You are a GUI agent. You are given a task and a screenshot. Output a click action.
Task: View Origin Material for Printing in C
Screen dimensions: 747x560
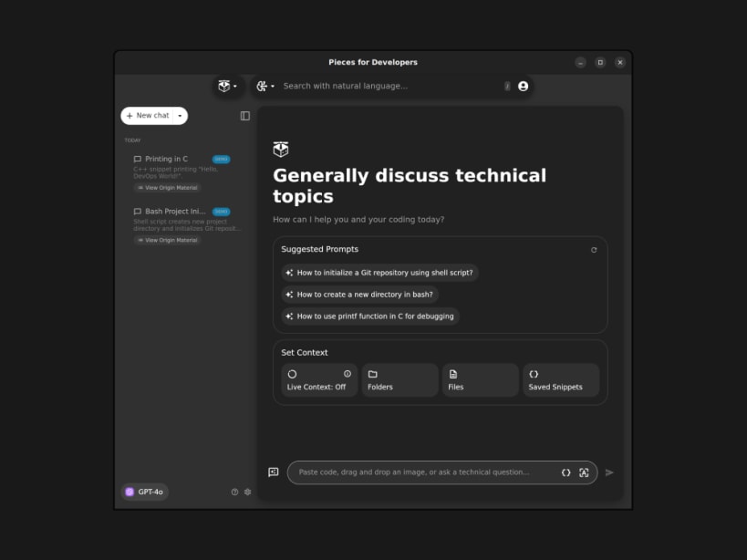click(167, 188)
